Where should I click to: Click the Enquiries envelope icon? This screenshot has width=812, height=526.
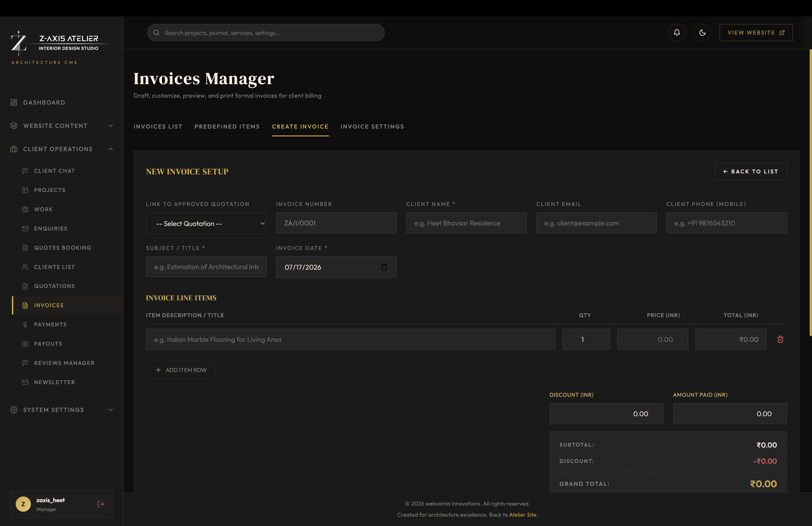(x=25, y=229)
